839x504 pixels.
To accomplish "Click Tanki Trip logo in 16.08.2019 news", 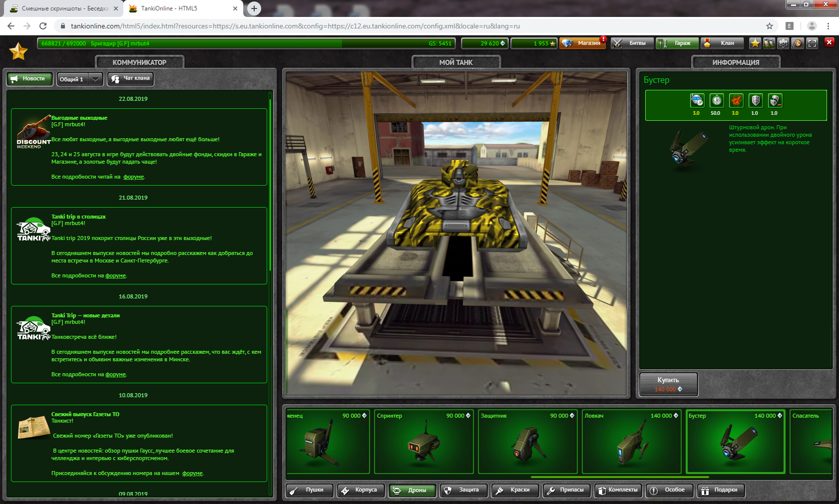I will pos(33,328).
